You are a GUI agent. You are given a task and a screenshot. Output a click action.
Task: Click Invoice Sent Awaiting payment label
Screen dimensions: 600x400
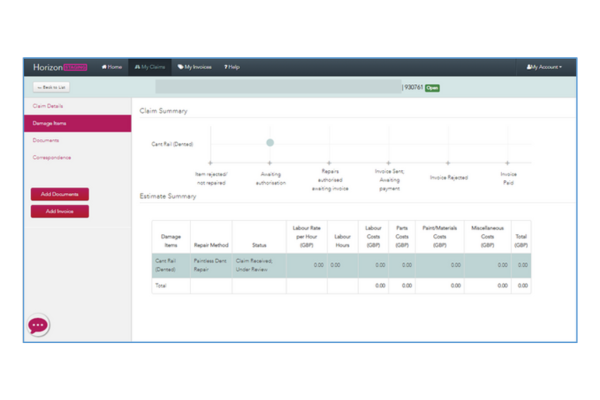[x=390, y=180]
